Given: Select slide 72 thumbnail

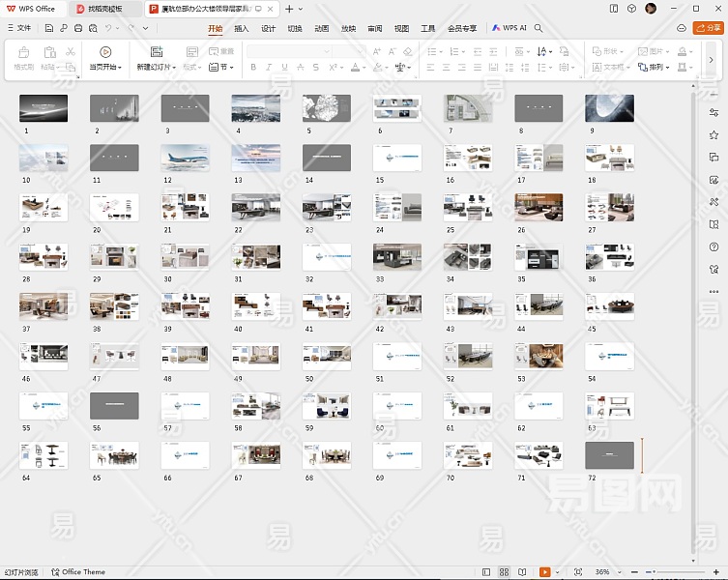Looking at the screenshot, I should [609, 455].
